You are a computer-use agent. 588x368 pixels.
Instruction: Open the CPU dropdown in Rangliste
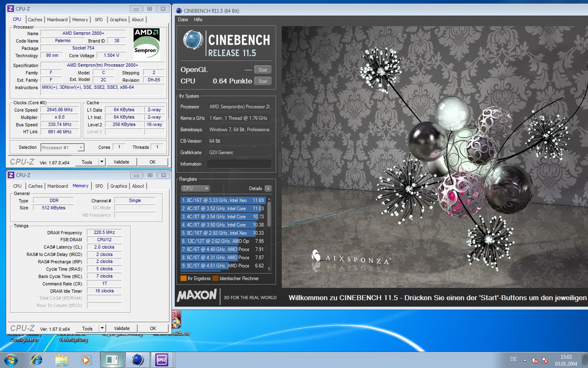(195, 188)
